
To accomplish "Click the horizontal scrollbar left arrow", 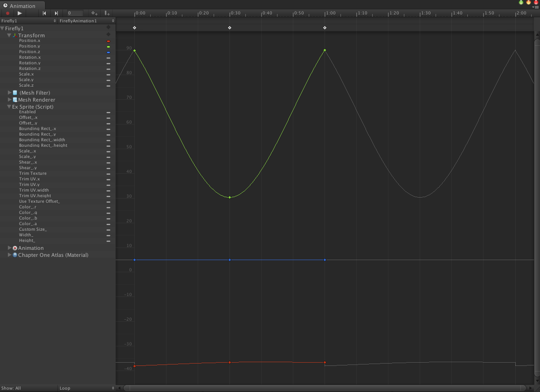I will click(119, 388).
